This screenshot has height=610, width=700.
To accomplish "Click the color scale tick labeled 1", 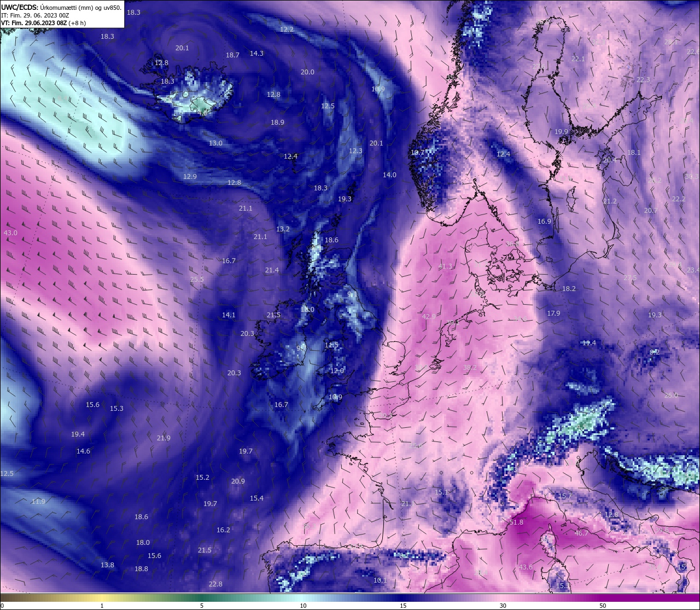I will 102,606.
